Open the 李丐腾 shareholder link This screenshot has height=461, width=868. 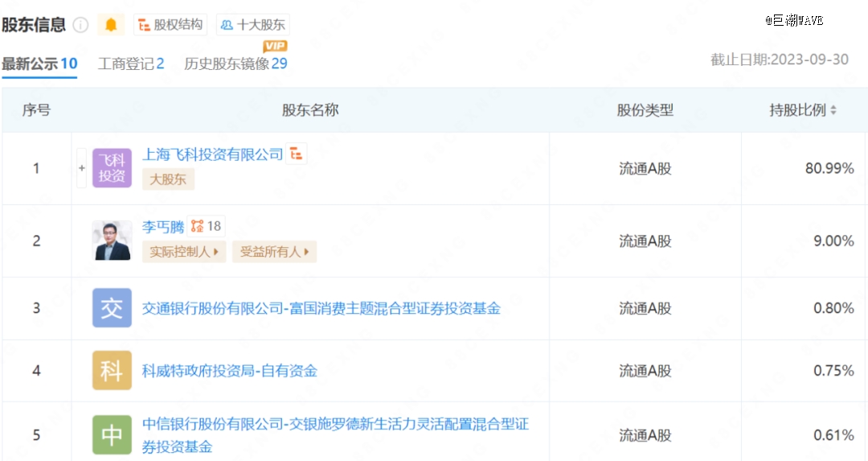coord(162,227)
